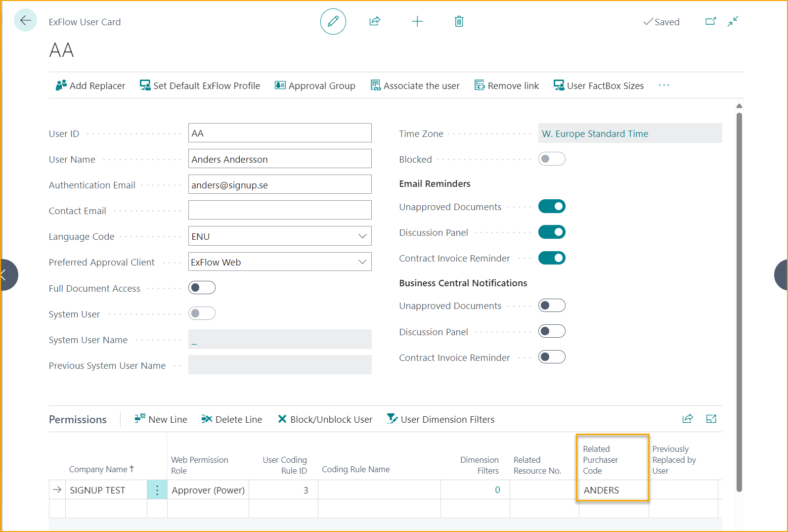788x532 pixels.
Task: Click Related Resource No. column header
Action: [537, 465]
